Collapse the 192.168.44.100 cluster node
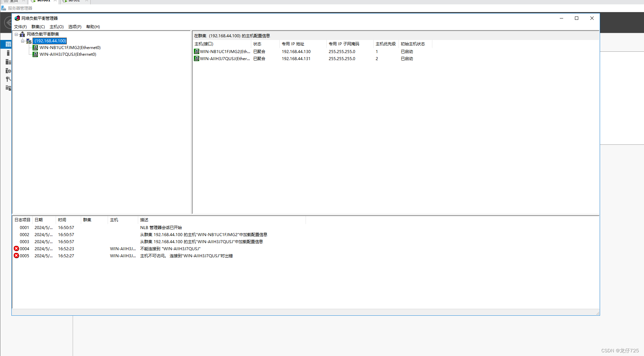The image size is (644, 356). point(23,41)
